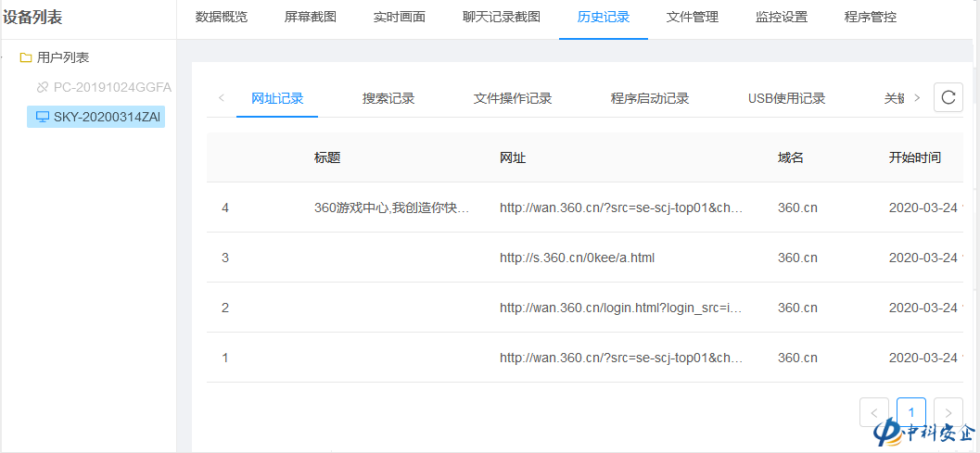Select the 网址记录 sub-tab
The width and height of the screenshot is (980, 453).
pos(277,99)
